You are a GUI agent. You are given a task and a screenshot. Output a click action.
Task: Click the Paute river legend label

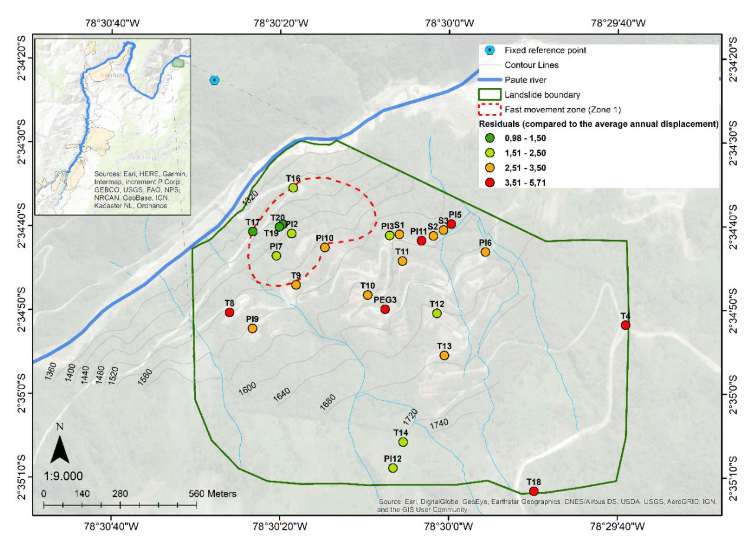tap(525, 80)
